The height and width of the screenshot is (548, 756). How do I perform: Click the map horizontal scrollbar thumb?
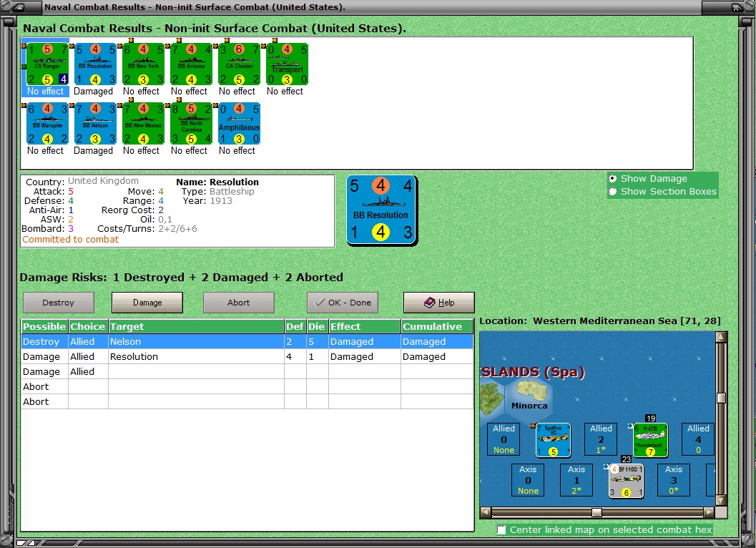[x=597, y=512]
